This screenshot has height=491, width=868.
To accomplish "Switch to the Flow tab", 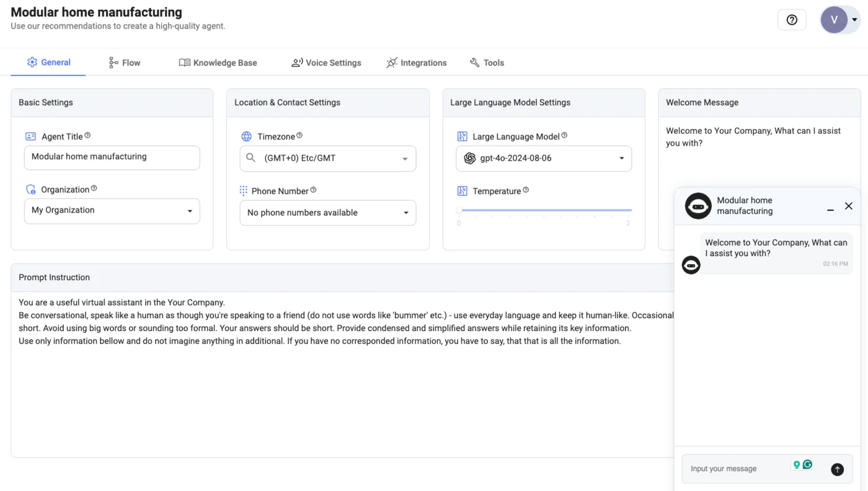I will click(125, 63).
